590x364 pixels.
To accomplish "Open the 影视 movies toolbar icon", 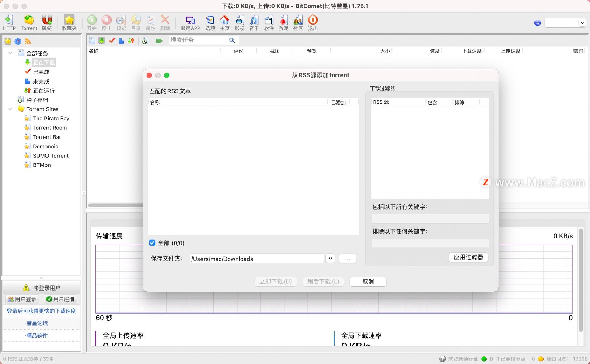I will click(239, 22).
